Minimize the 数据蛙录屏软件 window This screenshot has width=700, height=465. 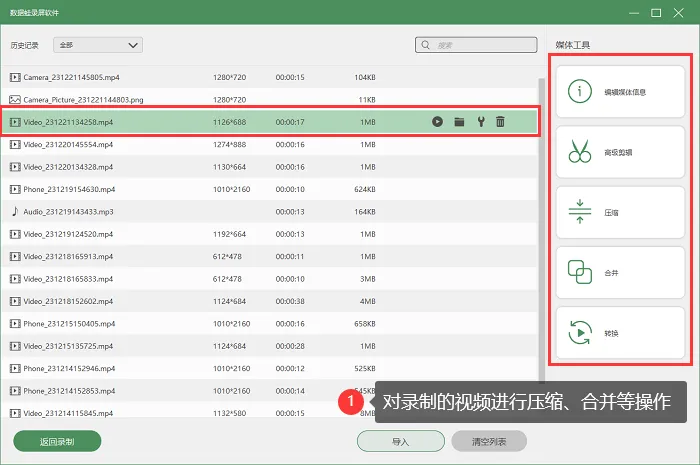[x=634, y=13]
